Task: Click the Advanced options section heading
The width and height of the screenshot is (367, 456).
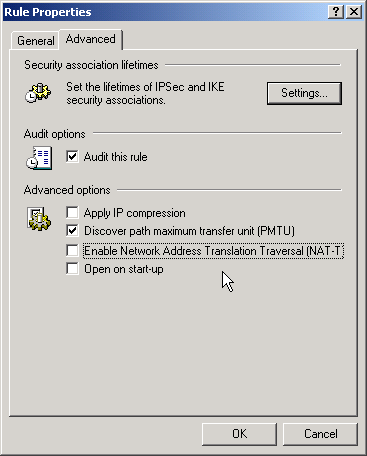Action: 67,190
